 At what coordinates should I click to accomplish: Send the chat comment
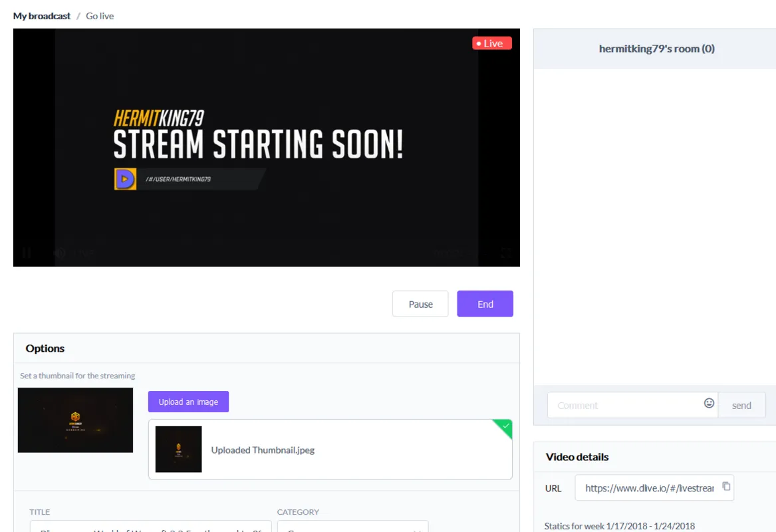(x=741, y=405)
